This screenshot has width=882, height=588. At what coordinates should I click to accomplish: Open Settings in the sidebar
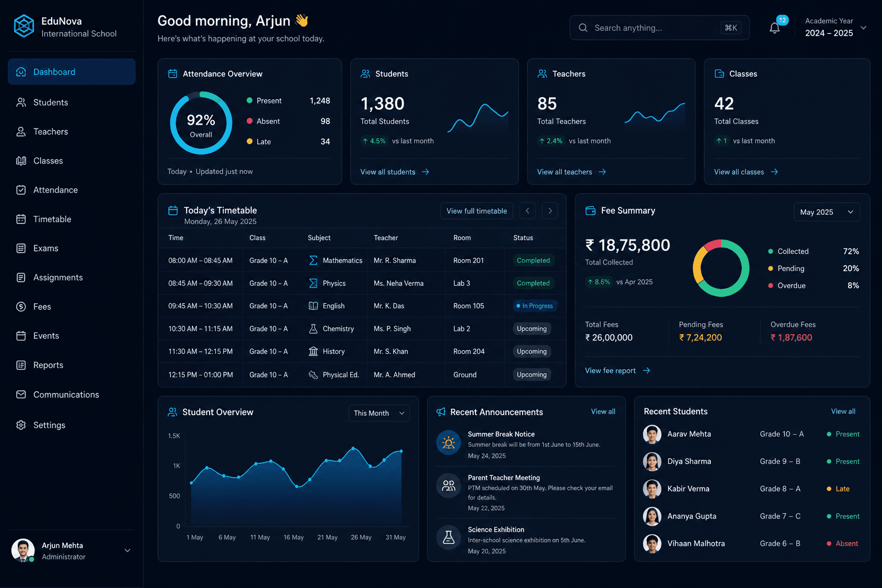72,425
